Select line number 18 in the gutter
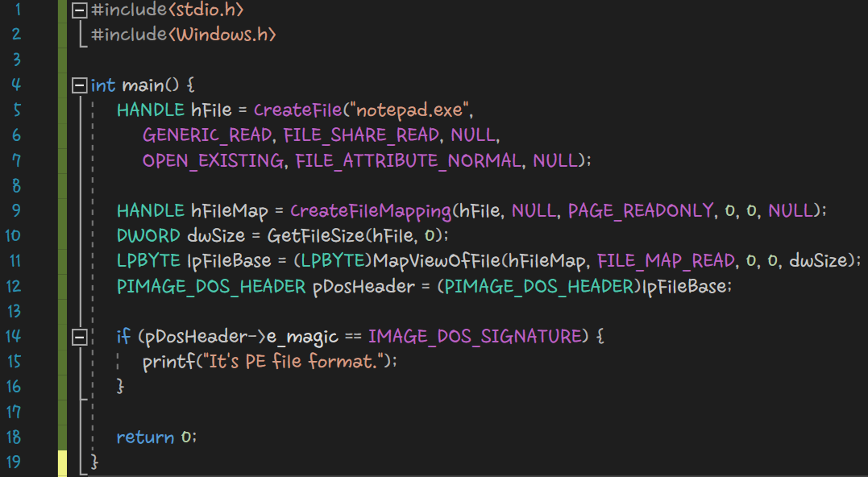The height and width of the screenshot is (477, 868). [x=13, y=438]
